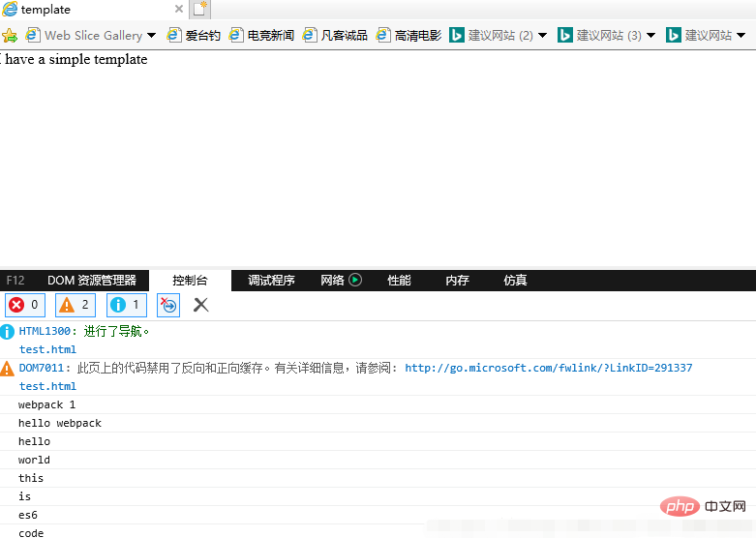Open the 爱台钓 favorite link
Image resolution: width=756 pixels, height=538 pixels.
(203, 35)
